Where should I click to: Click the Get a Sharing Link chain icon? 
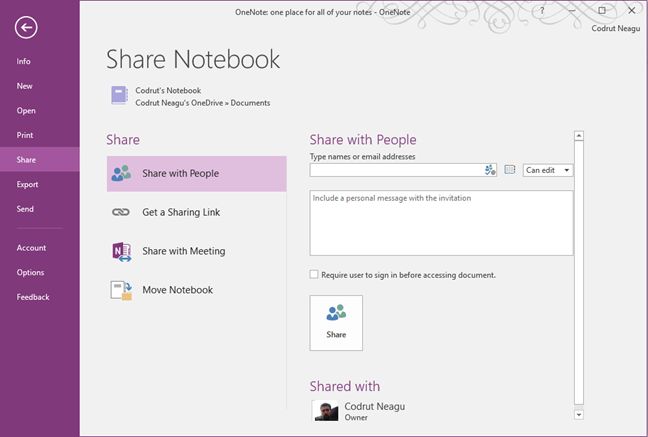121,212
